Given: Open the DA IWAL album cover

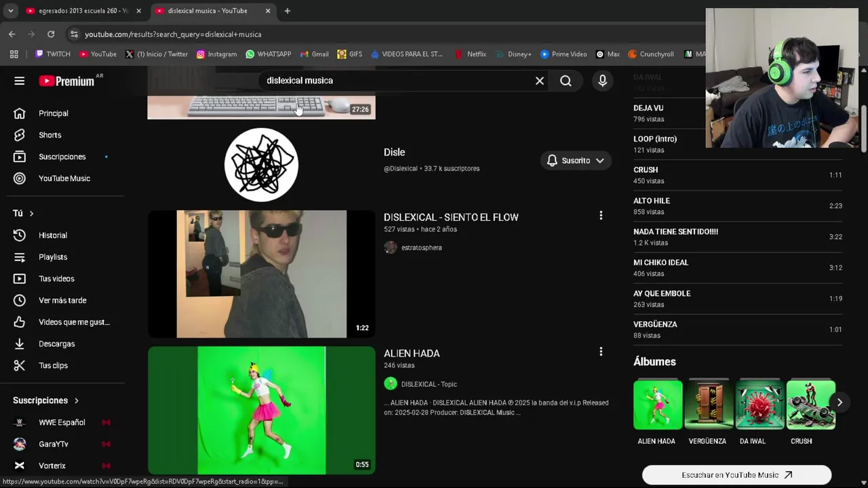Looking at the screenshot, I should click(x=759, y=405).
